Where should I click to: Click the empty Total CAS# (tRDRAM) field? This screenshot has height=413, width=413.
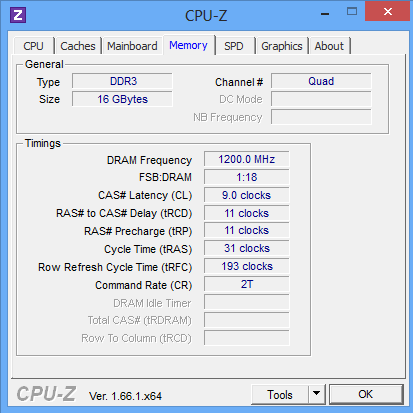point(247,320)
